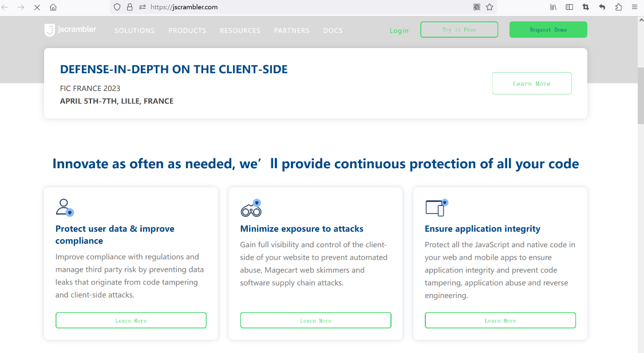This screenshot has width=644, height=353.
Task: Click the Ensure application integrity heading
Action: [x=483, y=229]
